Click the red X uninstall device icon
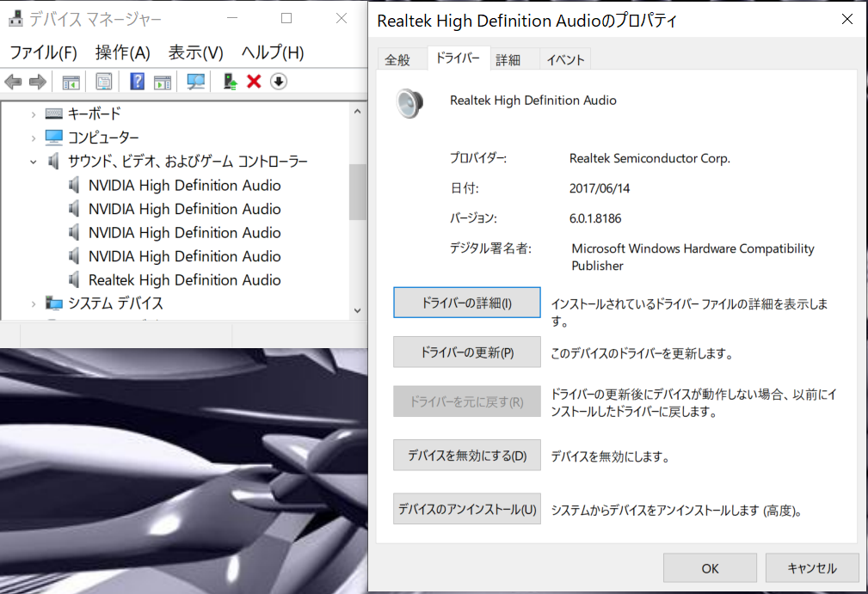Screen dimensions: 868x594 tap(254, 82)
